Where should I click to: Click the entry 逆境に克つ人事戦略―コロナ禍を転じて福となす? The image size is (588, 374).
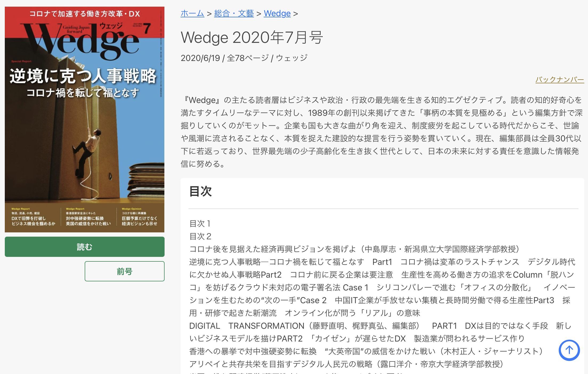point(382,287)
